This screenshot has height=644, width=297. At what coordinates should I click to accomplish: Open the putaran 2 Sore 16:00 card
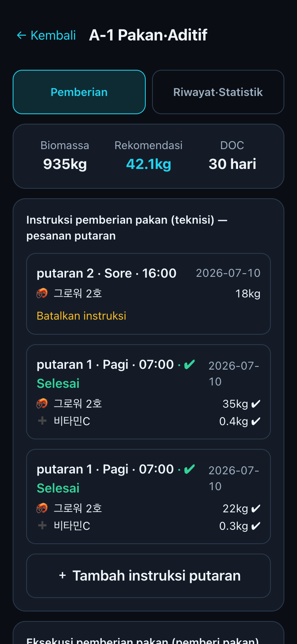click(148, 294)
